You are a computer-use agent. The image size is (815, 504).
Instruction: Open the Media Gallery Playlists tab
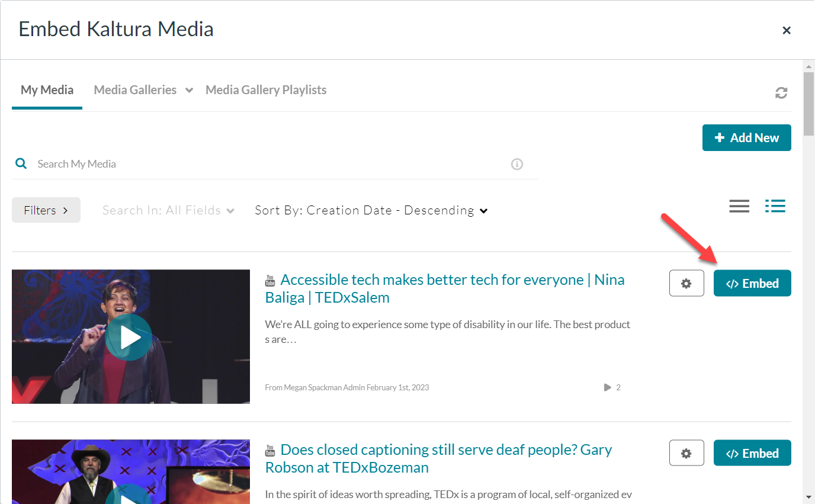[266, 90]
